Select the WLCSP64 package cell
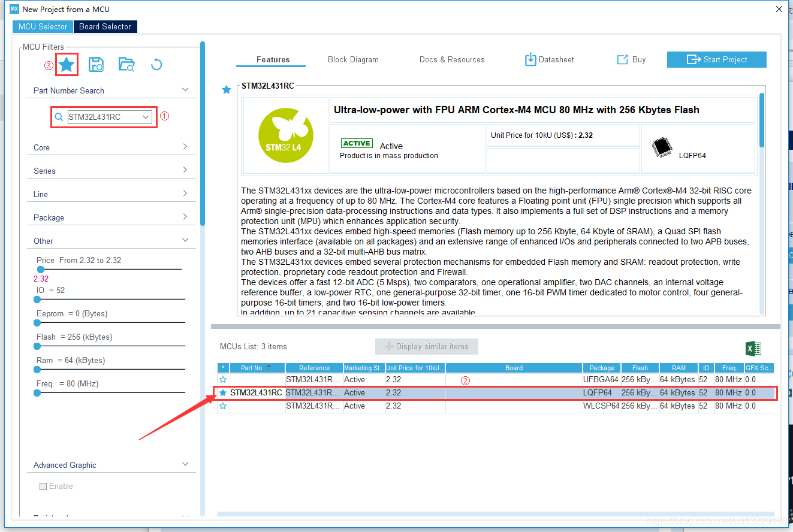Viewport: 793px width, 532px height. (x=602, y=406)
